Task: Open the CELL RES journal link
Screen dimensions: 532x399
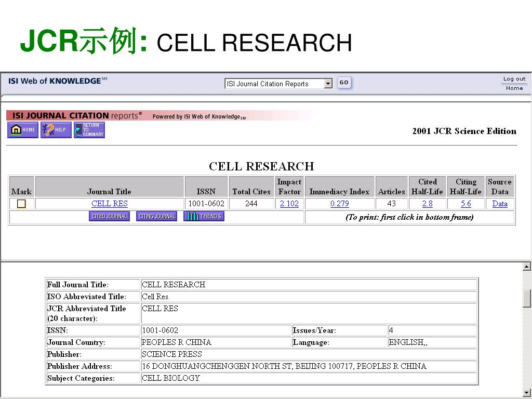Action: pos(110,204)
